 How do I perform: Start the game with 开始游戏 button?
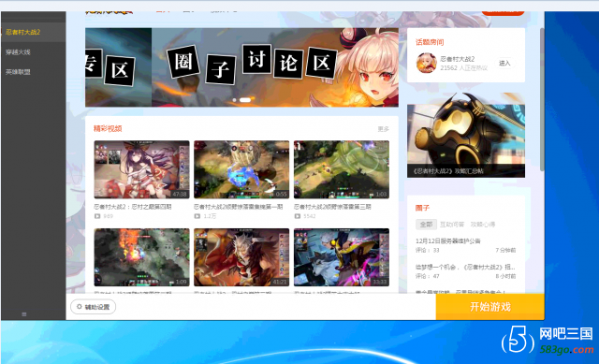(490, 307)
